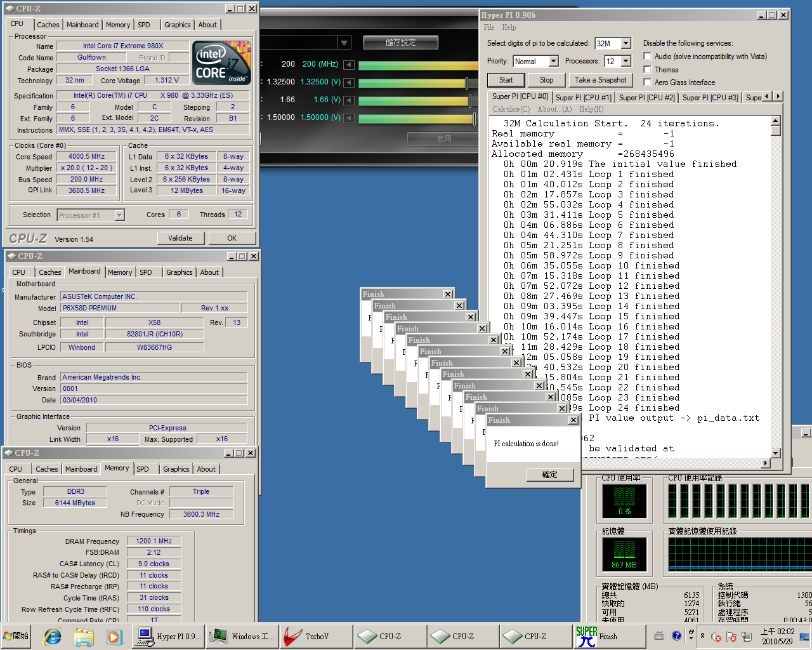Click the 1.66 V slider handle in TurboV
812x650 pixels.
tap(470, 100)
